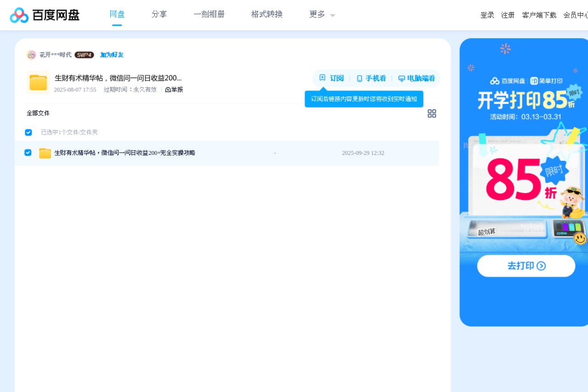Uncheck the select-all checkbox
The image size is (588, 392).
click(28, 132)
